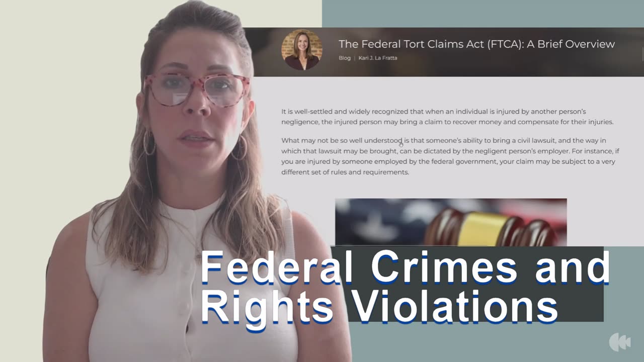This screenshot has height=362, width=644.
Task: Click the gavel and flag image
Action: 451,222
